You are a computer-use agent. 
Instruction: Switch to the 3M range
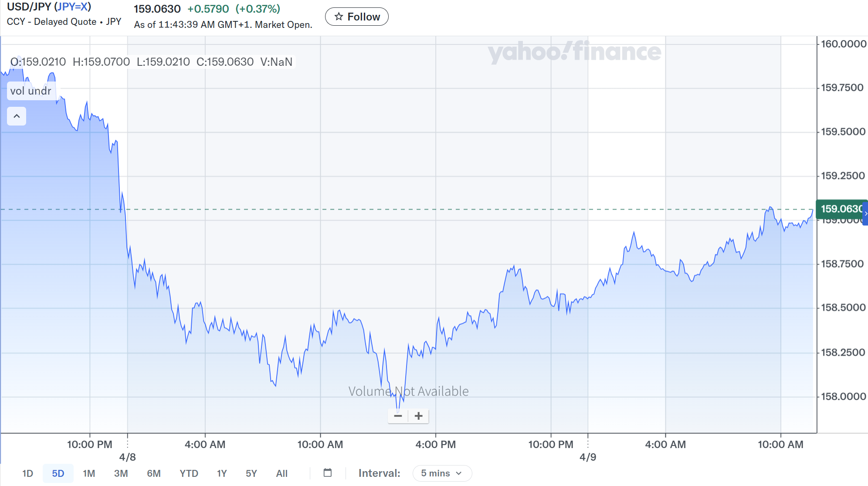[121, 473]
